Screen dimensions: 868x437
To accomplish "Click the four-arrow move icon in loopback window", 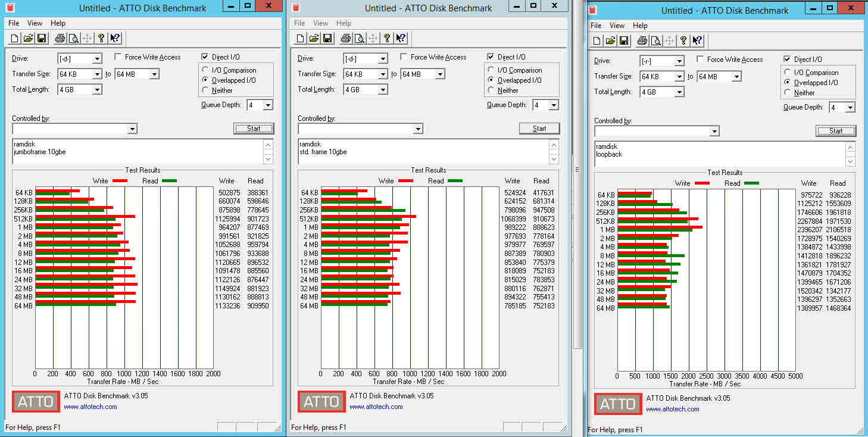I will coord(670,41).
